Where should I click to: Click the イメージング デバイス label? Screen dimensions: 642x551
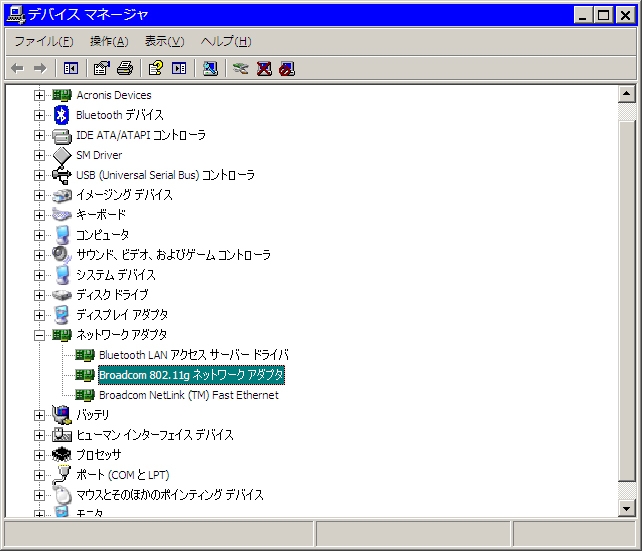(124, 195)
